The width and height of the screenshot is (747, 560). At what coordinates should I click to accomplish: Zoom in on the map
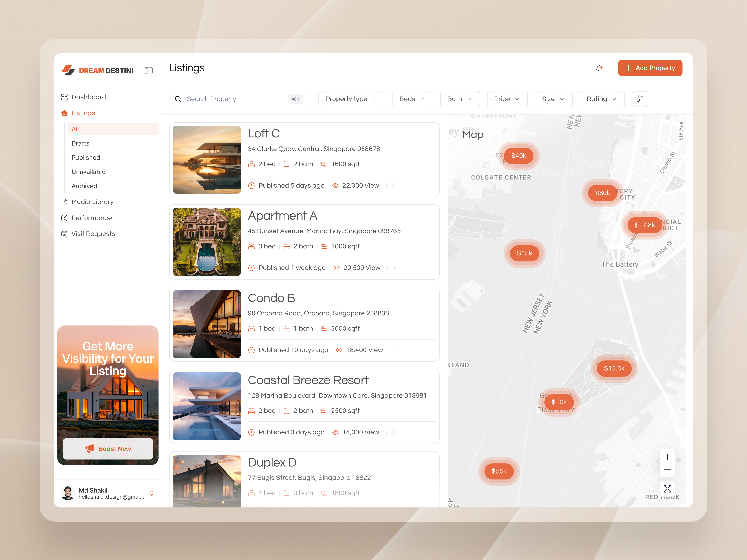(667, 457)
